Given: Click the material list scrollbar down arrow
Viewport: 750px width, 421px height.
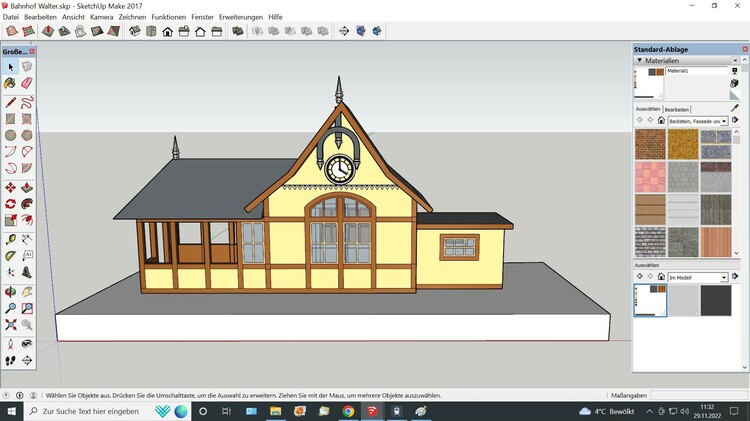Looking at the screenshot, I should (737, 253).
